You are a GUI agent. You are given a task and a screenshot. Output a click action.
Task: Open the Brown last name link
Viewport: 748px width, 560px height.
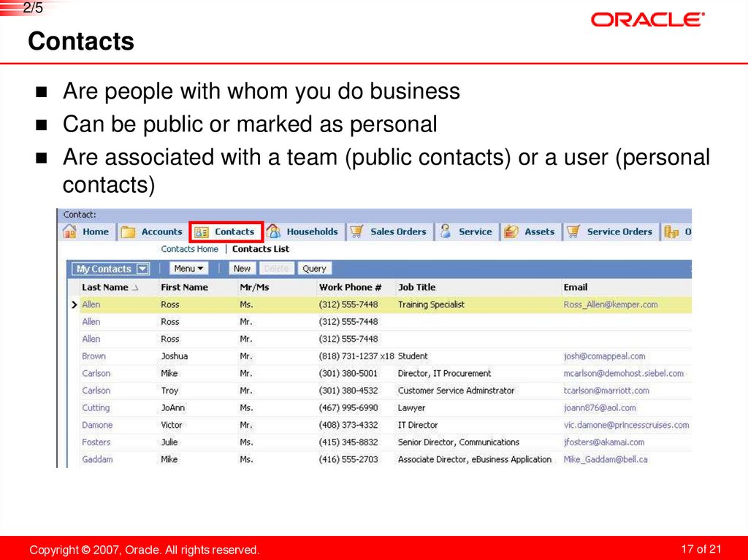tap(94, 356)
